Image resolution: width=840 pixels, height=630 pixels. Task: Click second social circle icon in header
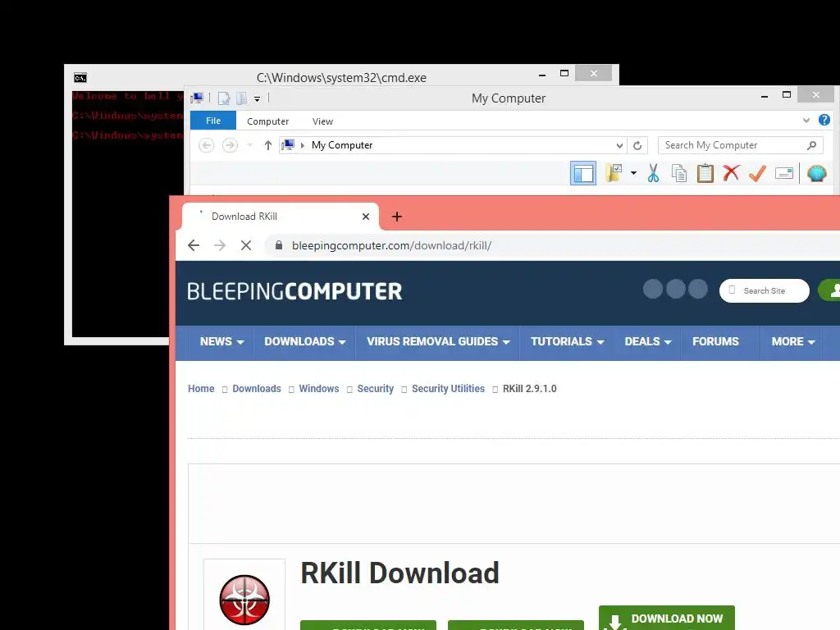pyautogui.click(x=676, y=289)
